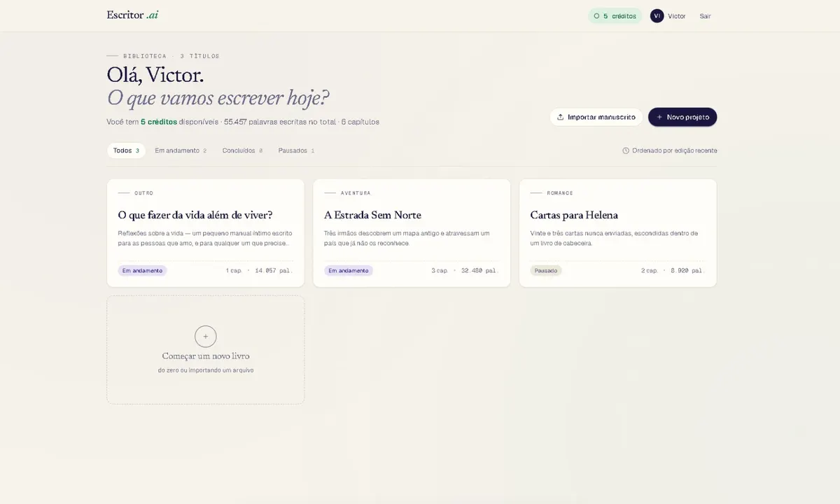This screenshot has height=504, width=840.
Task: Click Pausado badge on Cartas para Helena
Action: [x=546, y=270]
